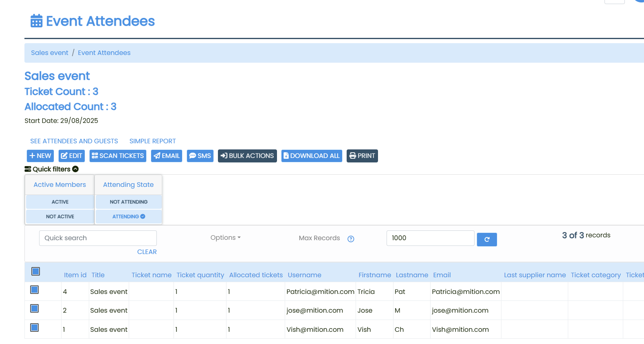Screen dimensions: 644x344
Task: Select the Attending State filter header
Action: pos(128,185)
